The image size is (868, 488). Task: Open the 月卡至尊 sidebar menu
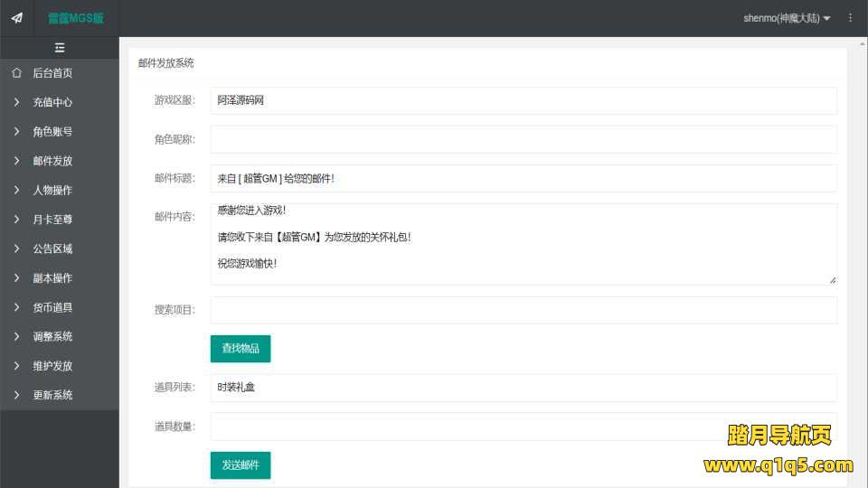click(52, 220)
